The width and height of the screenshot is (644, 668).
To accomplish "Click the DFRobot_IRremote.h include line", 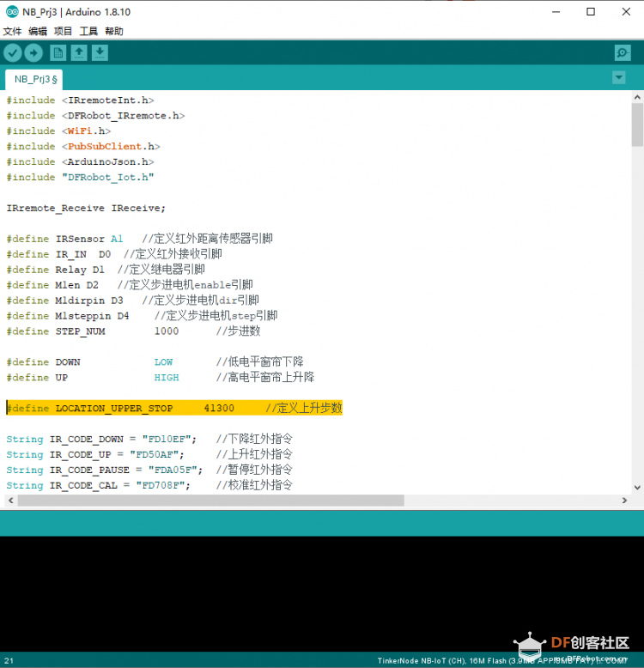I will (95, 115).
